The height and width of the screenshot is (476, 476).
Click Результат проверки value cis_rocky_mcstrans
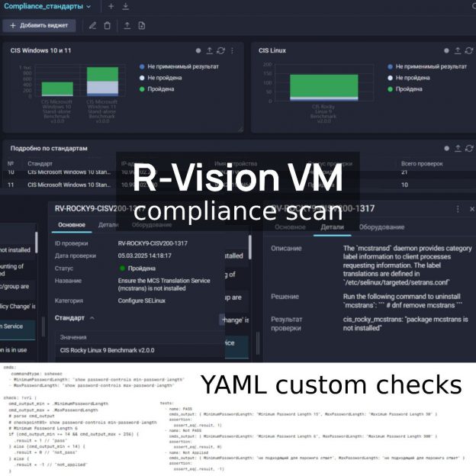coord(406,323)
